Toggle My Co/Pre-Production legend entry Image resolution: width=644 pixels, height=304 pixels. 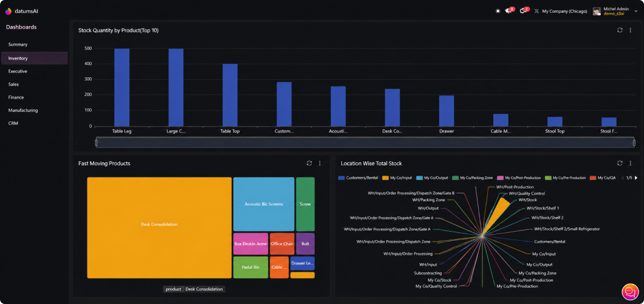point(565,178)
